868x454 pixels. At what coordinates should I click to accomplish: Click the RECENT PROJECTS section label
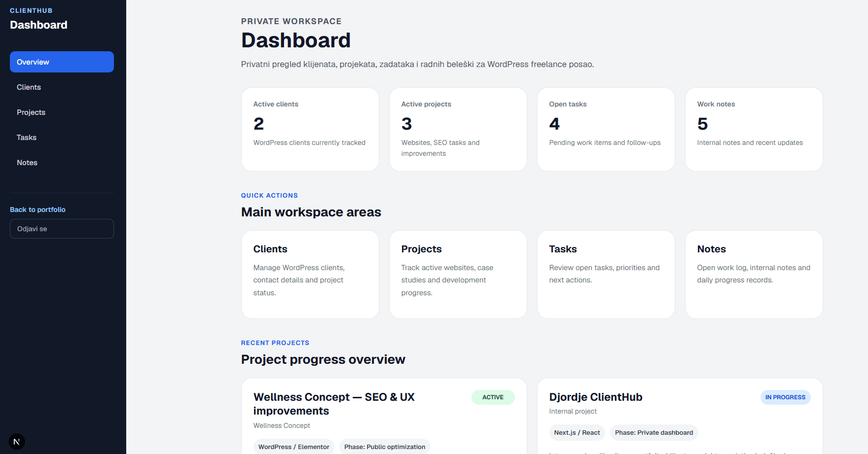coord(275,343)
